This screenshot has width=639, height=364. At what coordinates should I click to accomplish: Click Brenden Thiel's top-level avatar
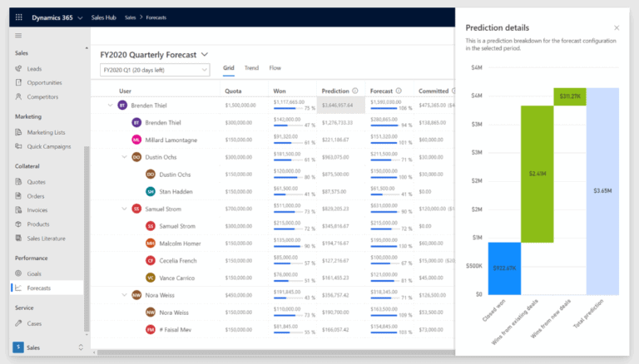coord(122,105)
